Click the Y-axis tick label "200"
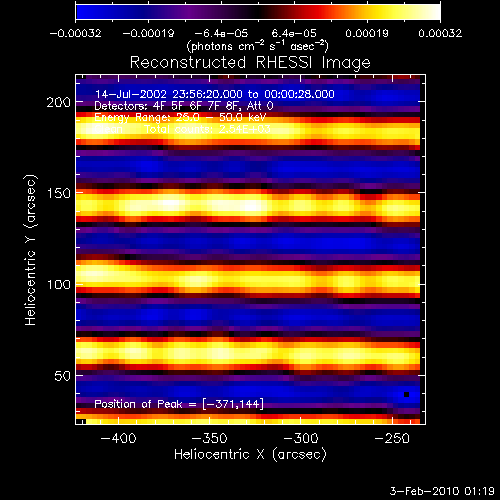This screenshot has width=500, height=500. click(x=59, y=102)
